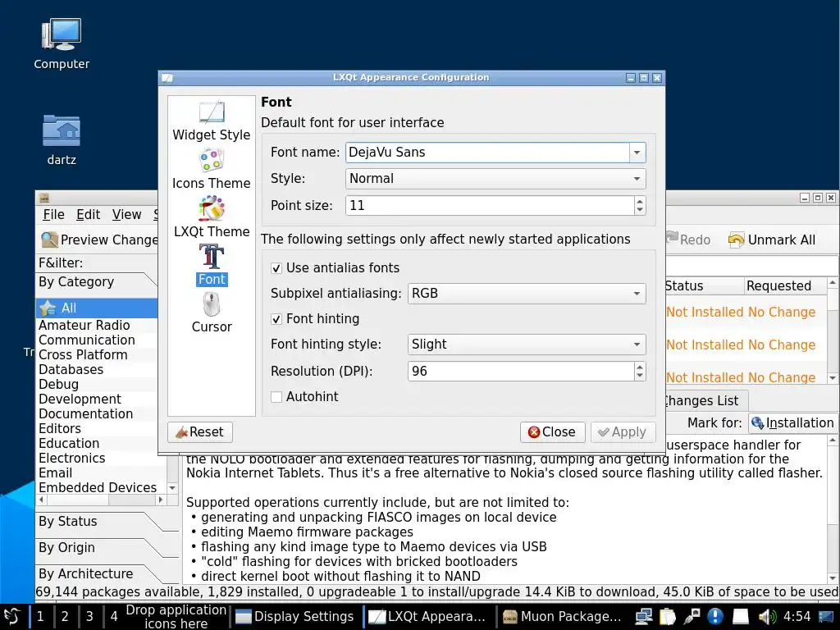Click the Close button in Appearance dialog

pyautogui.click(x=552, y=431)
